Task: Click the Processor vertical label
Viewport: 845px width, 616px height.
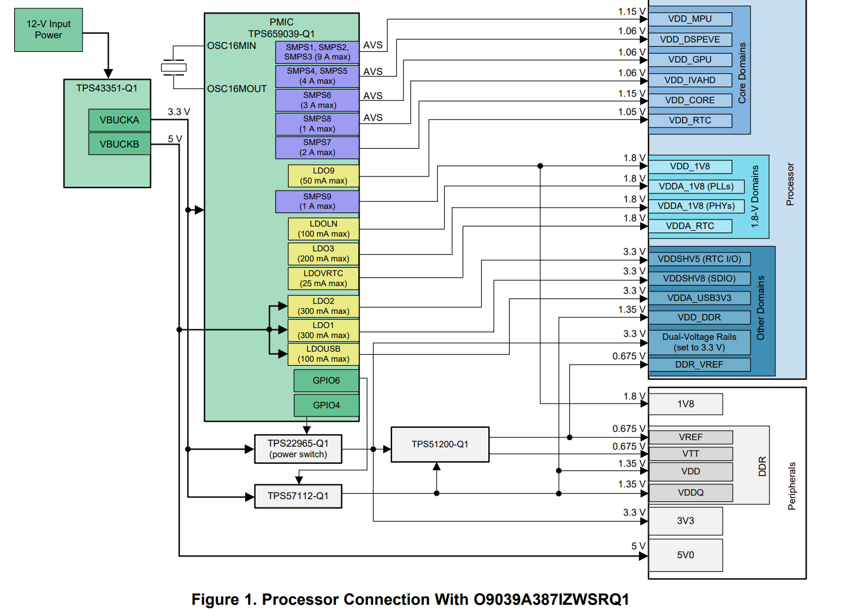Action: pyautogui.click(x=790, y=184)
